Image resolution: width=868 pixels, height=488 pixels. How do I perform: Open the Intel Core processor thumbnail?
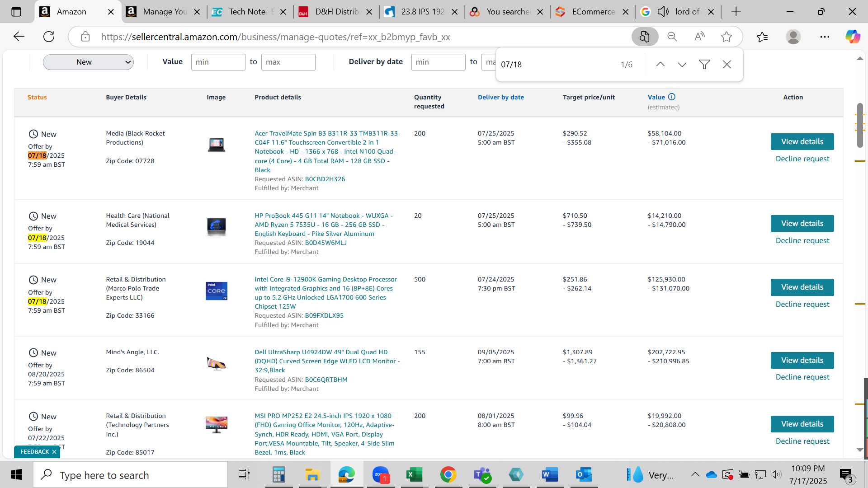216,291
